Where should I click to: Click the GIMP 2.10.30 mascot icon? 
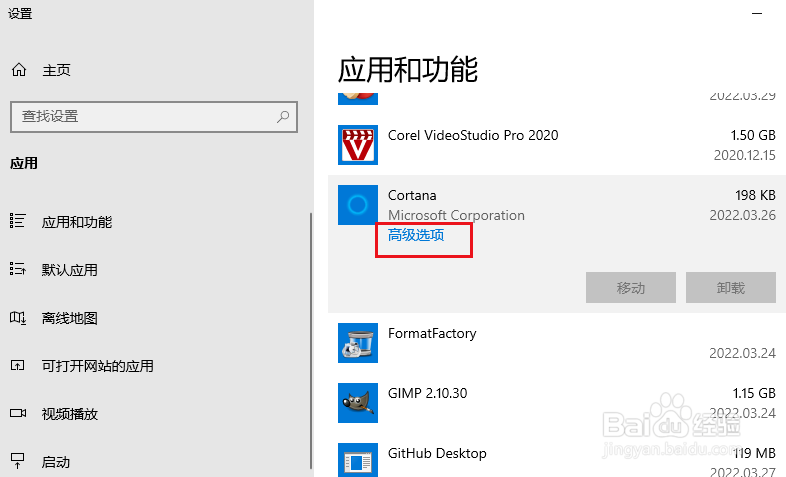(357, 403)
